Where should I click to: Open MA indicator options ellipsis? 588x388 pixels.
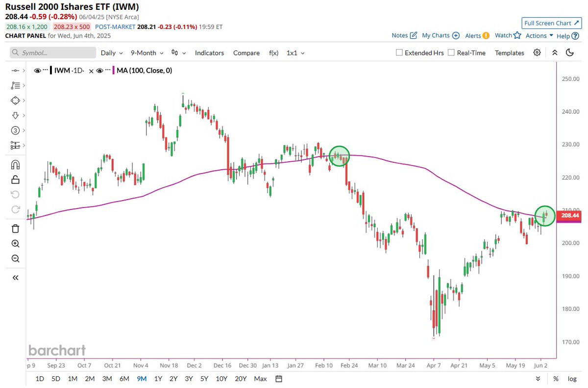tap(108, 71)
